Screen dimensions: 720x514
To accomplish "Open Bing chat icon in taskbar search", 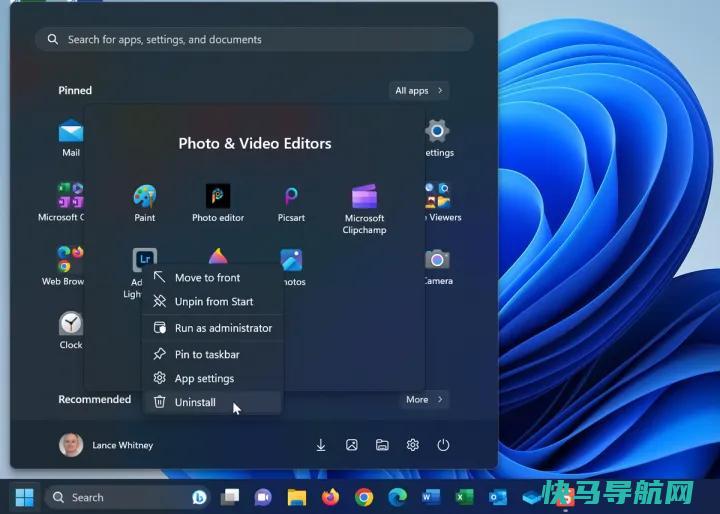I will click(x=199, y=497).
